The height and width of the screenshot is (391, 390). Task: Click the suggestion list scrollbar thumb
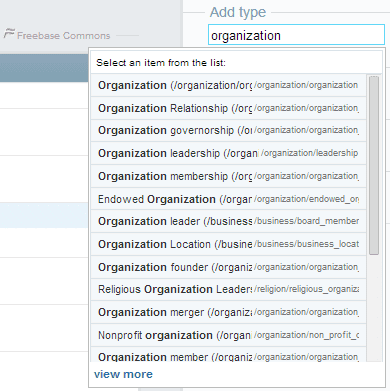374,166
